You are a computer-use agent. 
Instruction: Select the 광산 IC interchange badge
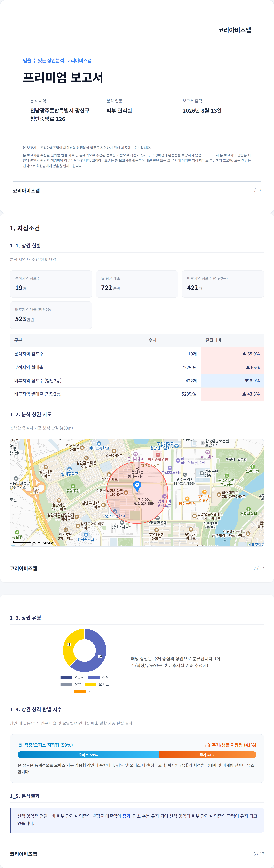36,489
